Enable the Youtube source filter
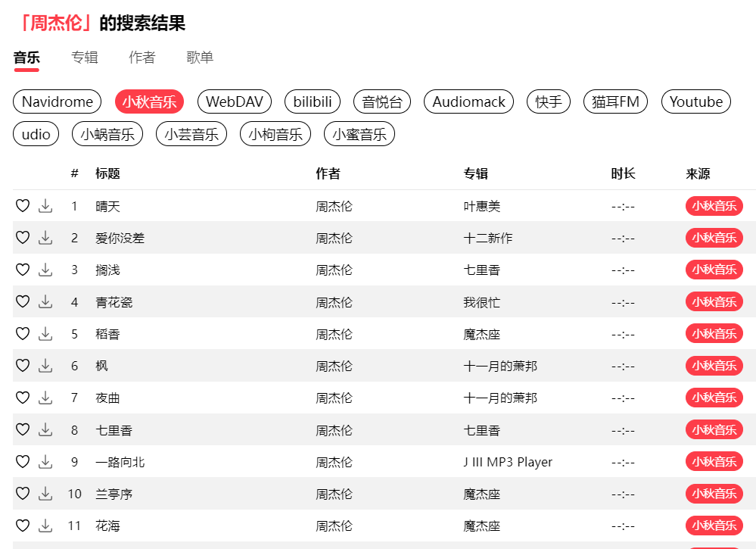The height and width of the screenshot is (549, 756). point(695,101)
